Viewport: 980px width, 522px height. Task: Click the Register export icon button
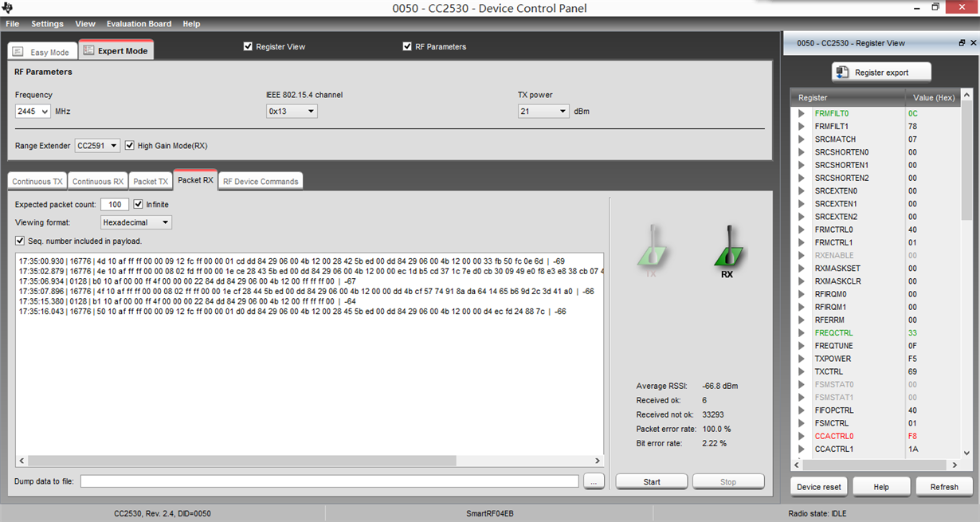tap(881, 72)
